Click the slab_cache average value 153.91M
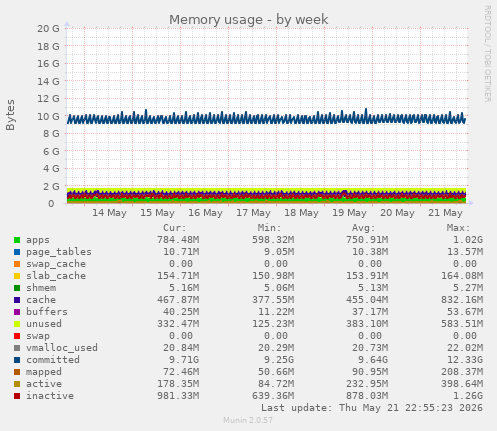Image resolution: width=497 pixels, height=431 pixels. [x=367, y=276]
